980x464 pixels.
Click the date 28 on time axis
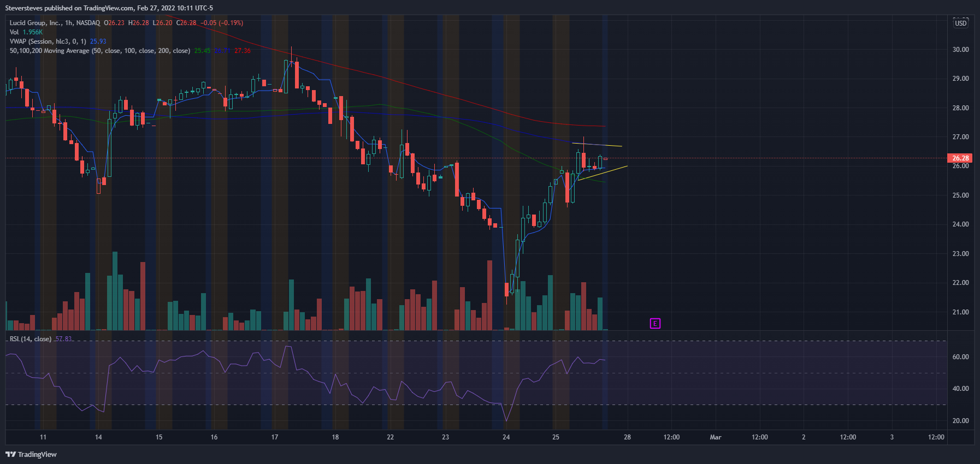coord(627,437)
